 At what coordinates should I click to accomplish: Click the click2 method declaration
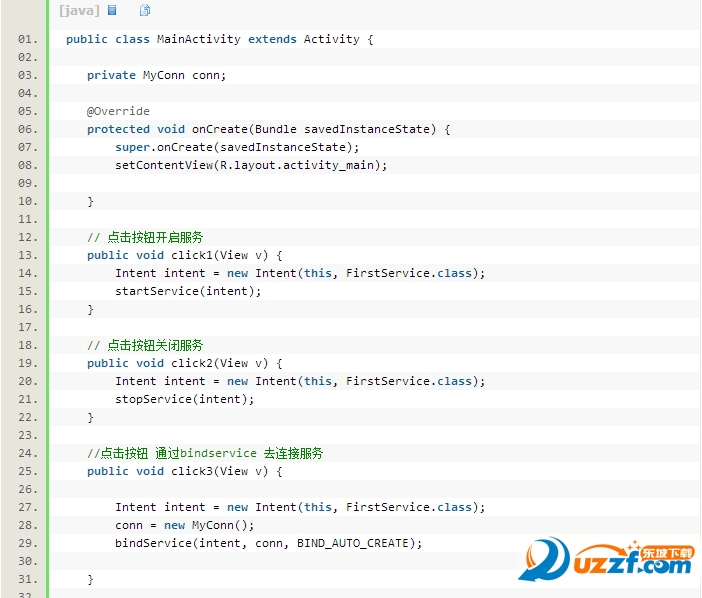(184, 363)
